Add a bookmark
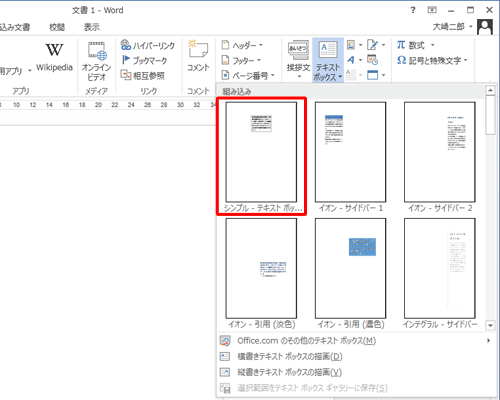 (x=144, y=60)
